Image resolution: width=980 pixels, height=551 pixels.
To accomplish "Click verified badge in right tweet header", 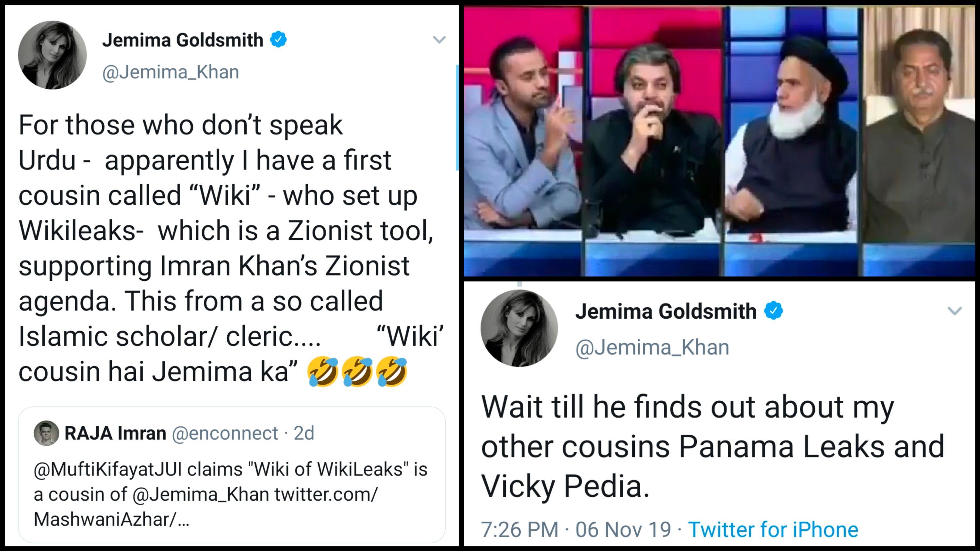I will point(774,311).
